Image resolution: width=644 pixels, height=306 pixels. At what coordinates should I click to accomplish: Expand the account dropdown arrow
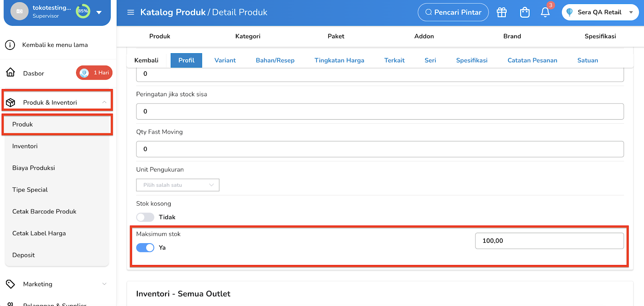[x=99, y=12]
